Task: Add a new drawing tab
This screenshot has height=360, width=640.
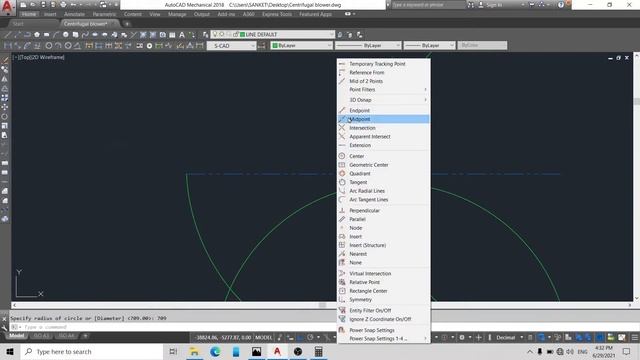Action: (127, 24)
